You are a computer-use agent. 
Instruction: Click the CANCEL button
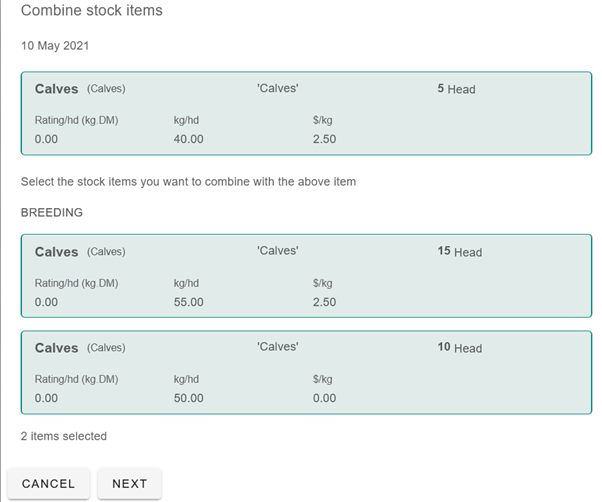point(48,484)
